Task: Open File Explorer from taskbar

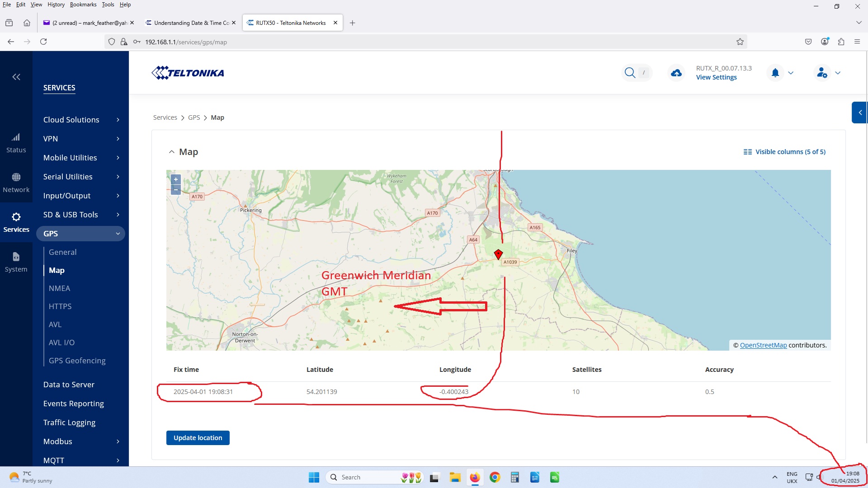Action: click(x=455, y=477)
